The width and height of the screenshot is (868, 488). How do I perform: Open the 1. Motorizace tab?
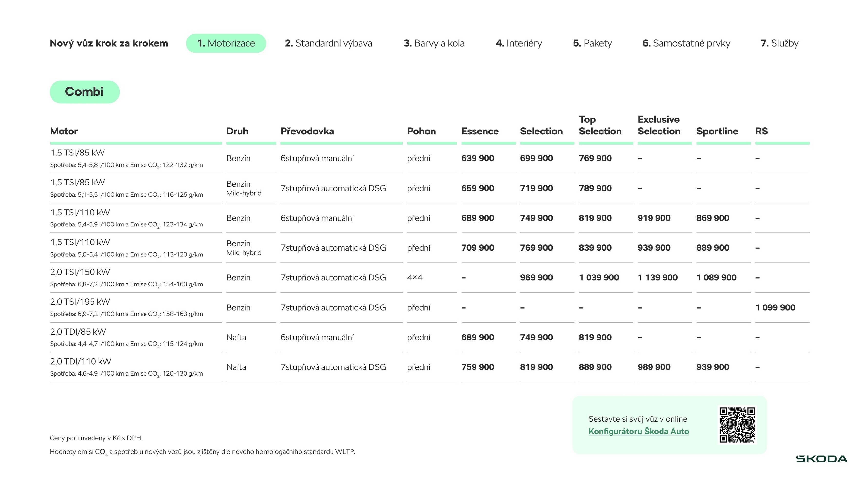(x=226, y=43)
